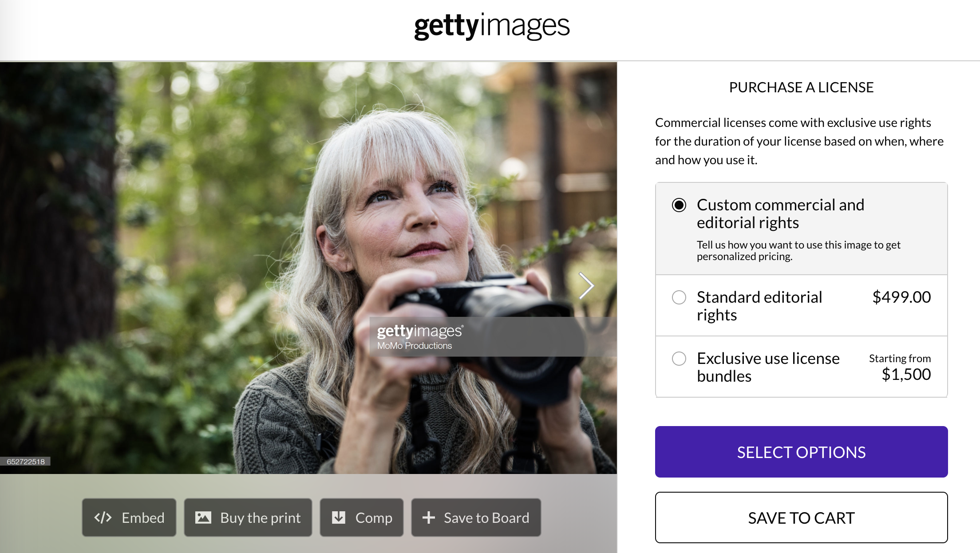This screenshot has width=980, height=553.
Task: Click the SELECT OPTIONS button
Action: pos(801,451)
